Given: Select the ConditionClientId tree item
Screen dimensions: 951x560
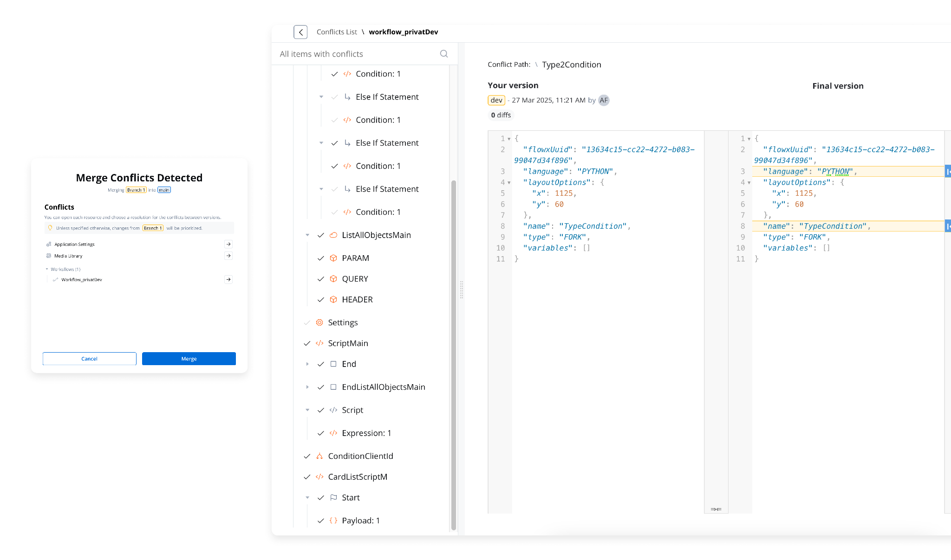Looking at the screenshot, I should pos(360,456).
